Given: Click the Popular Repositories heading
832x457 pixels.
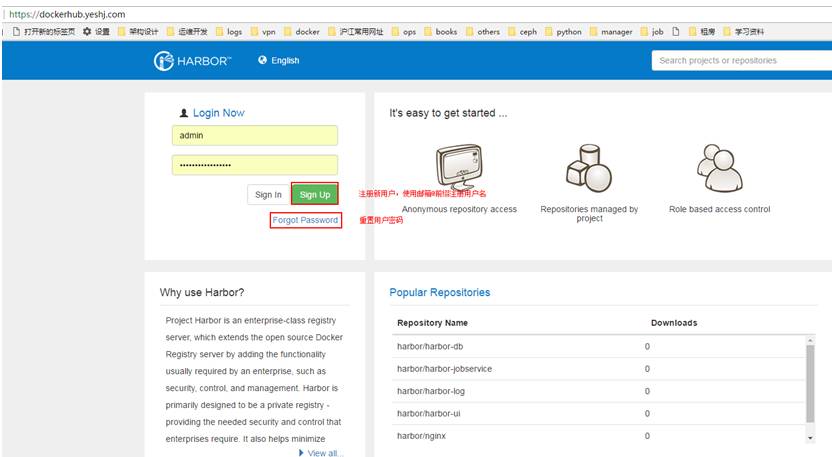Looking at the screenshot, I should tap(439, 292).
